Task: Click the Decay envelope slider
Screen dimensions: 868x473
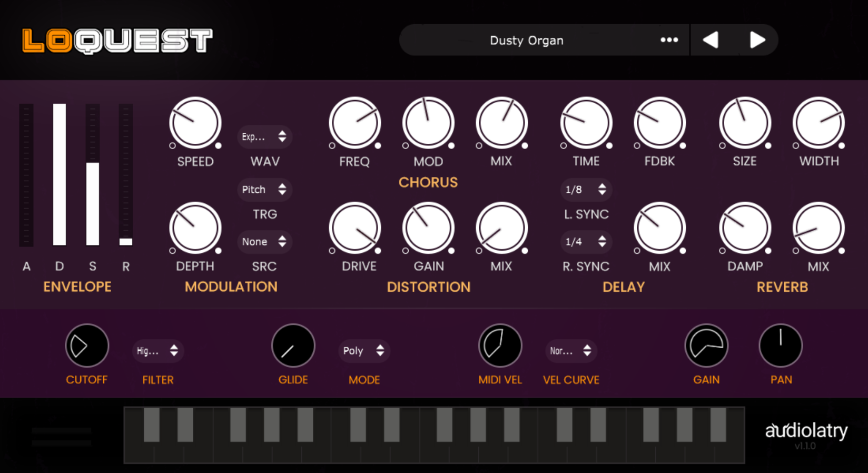Action: click(60, 175)
